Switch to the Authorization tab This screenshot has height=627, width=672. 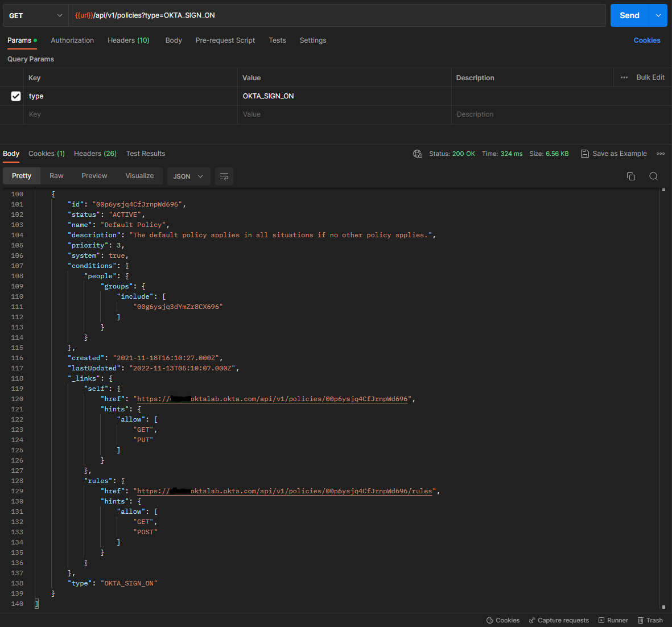(x=72, y=40)
